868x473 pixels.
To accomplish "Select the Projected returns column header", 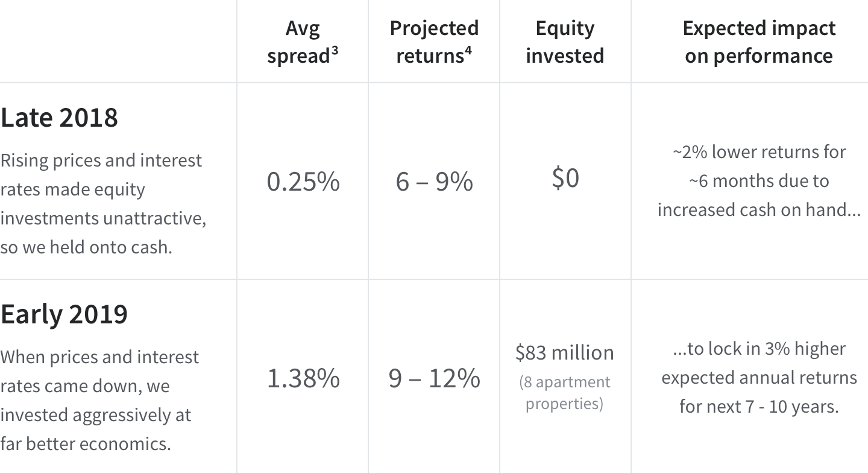I will tap(434, 42).
